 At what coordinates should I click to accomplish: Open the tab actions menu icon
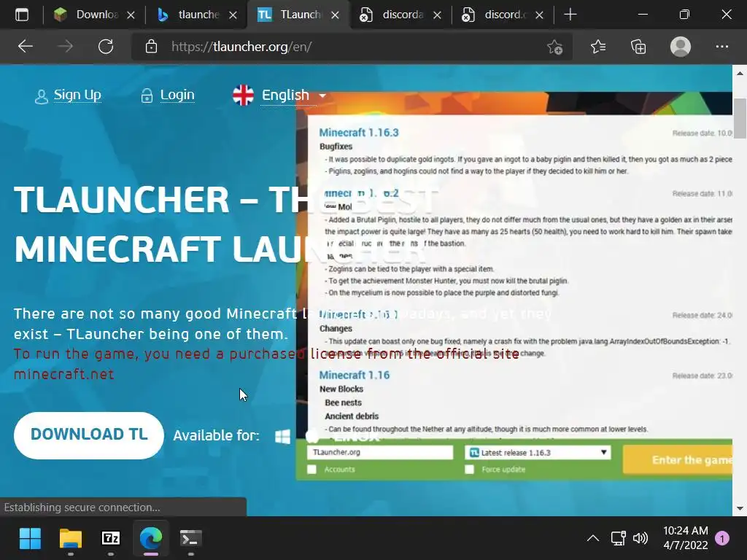point(21,15)
